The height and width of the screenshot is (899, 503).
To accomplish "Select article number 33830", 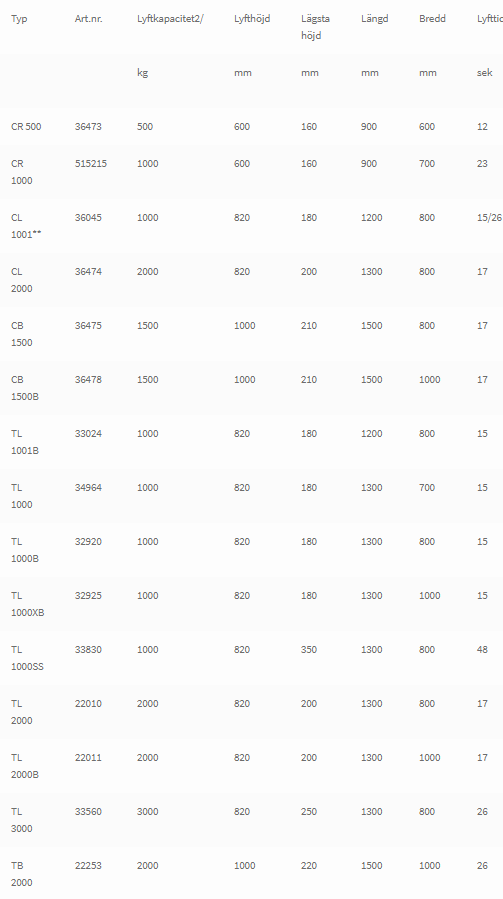I will pyautogui.click(x=88, y=650).
